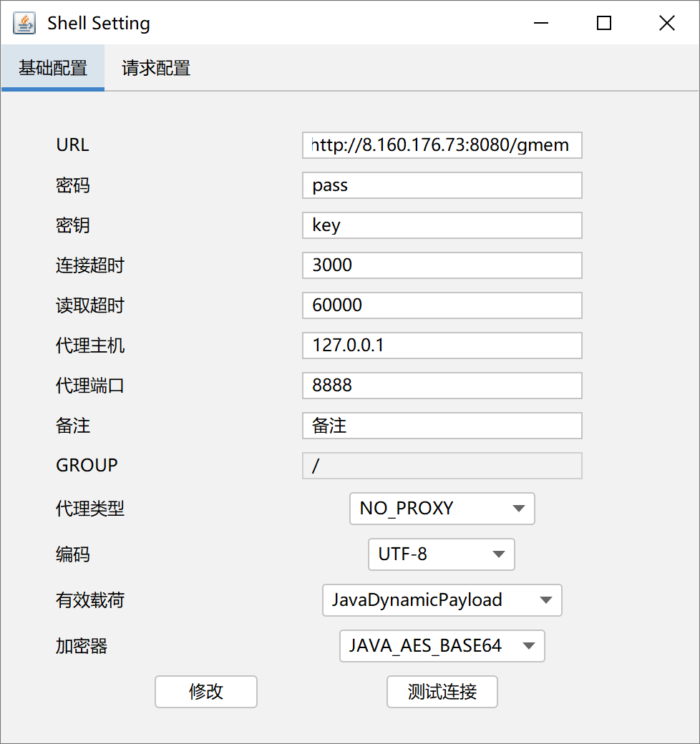The height and width of the screenshot is (744, 700).
Task: Select the 基础配置 tab
Action: click(x=53, y=69)
